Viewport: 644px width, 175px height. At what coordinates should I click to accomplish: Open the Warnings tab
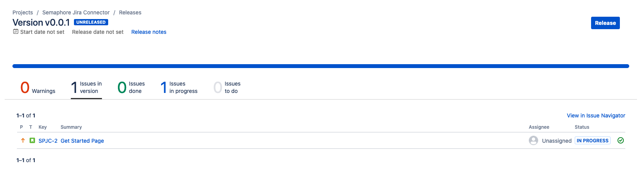38,87
